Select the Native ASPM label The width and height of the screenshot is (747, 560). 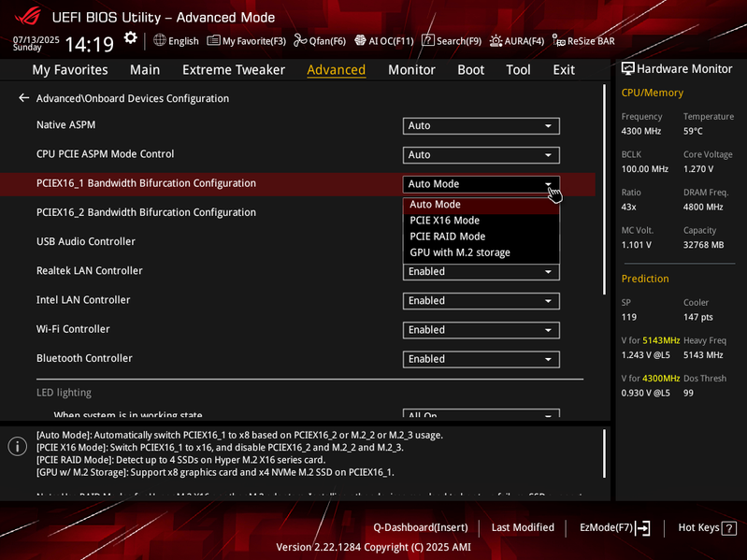pyautogui.click(x=65, y=124)
